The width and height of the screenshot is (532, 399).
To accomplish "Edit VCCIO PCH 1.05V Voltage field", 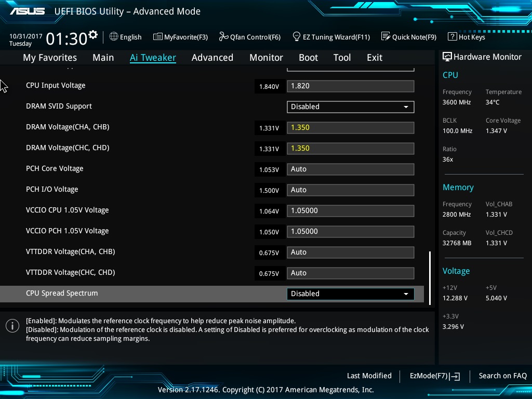I will click(x=351, y=231).
